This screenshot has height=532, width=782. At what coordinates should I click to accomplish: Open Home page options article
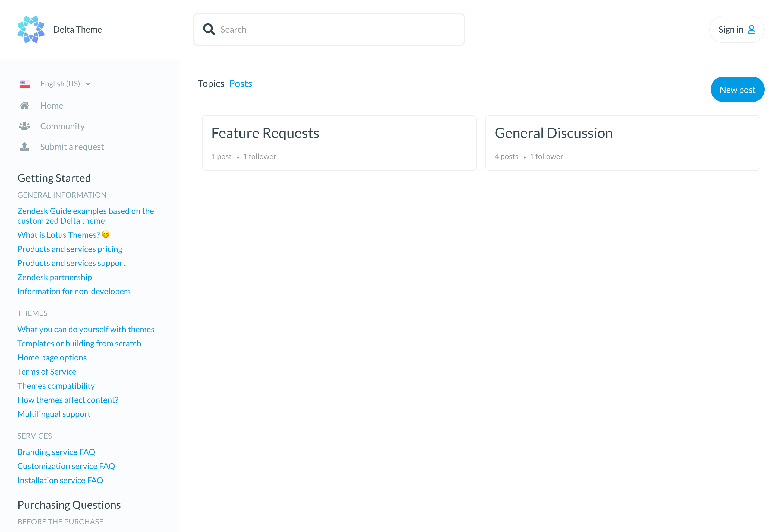[x=52, y=357]
